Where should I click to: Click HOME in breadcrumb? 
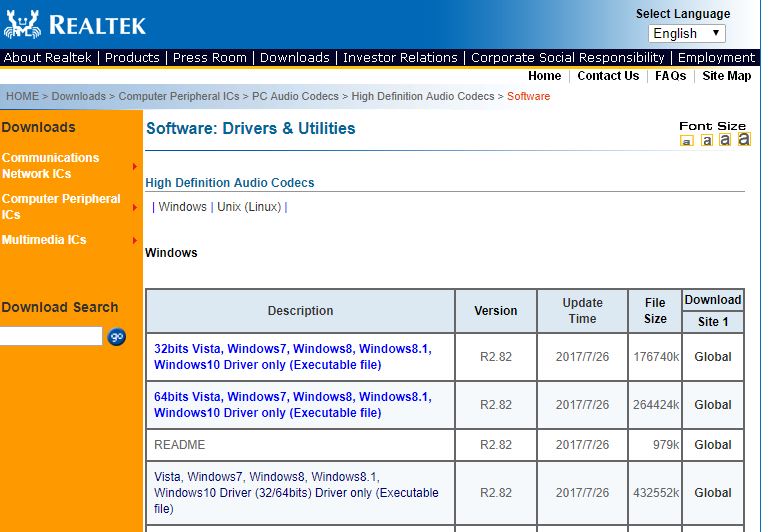tap(22, 96)
